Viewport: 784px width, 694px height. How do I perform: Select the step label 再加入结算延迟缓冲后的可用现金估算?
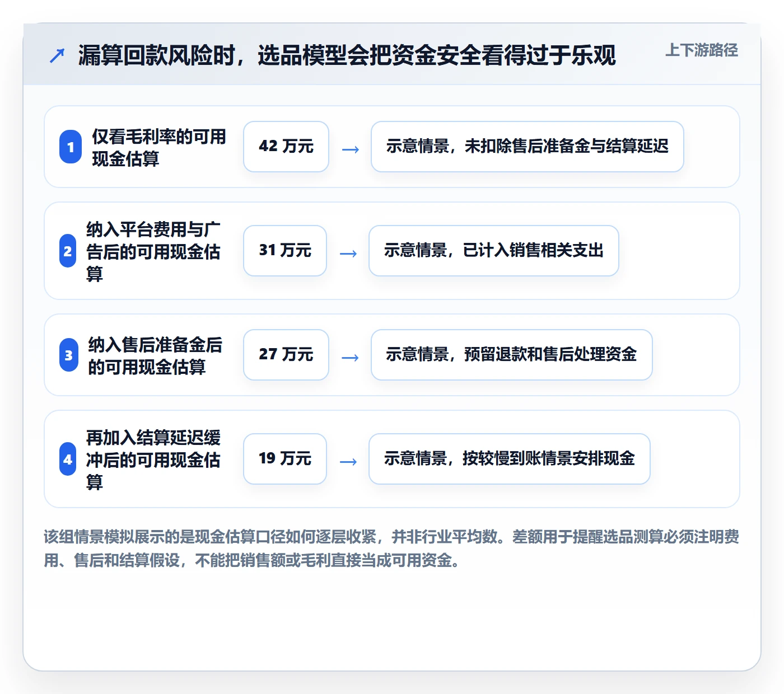[153, 459]
